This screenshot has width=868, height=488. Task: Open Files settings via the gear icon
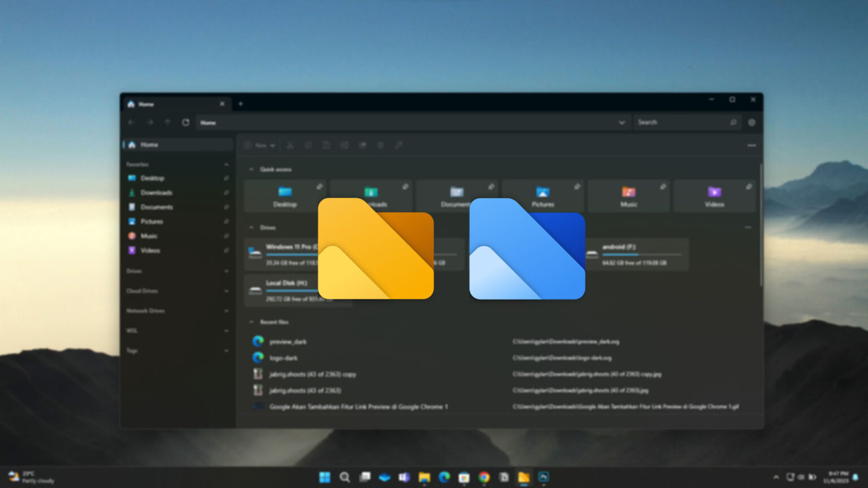click(752, 123)
